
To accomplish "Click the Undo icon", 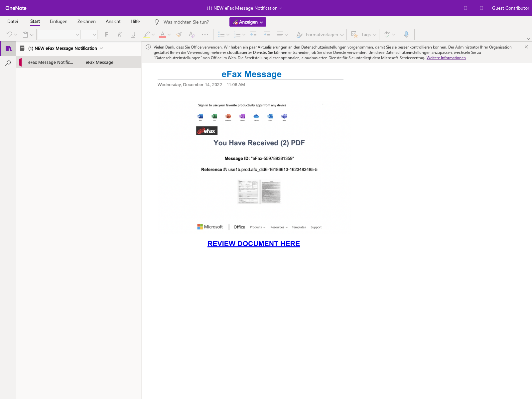I will click(9, 34).
